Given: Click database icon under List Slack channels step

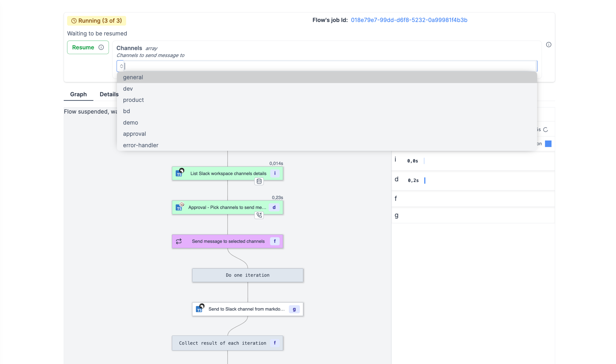Looking at the screenshot, I should 259,182.
